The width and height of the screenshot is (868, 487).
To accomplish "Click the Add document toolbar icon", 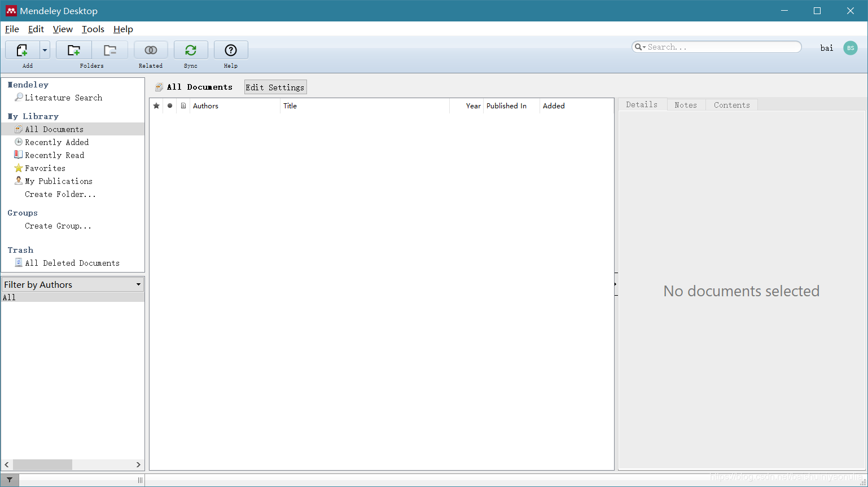I will 22,50.
